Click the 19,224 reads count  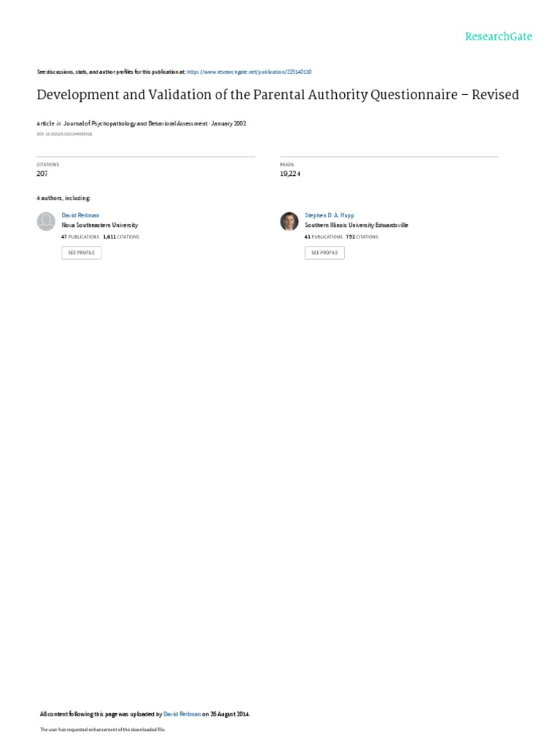coord(290,174)
